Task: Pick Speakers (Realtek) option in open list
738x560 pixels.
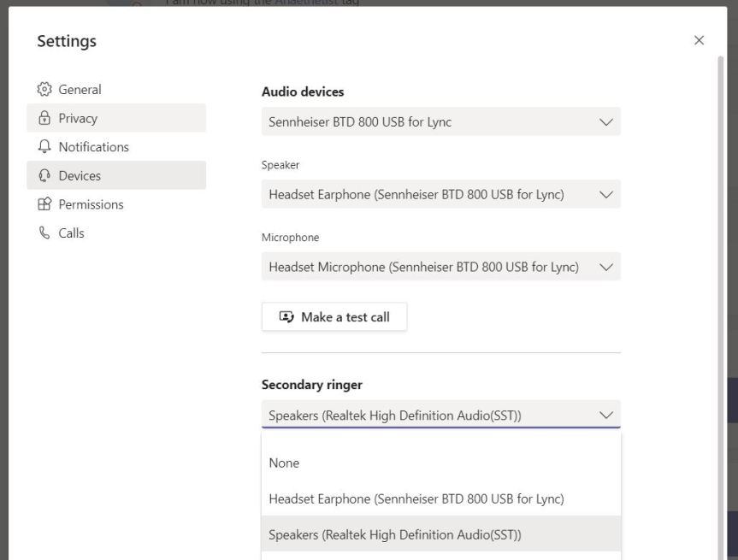Action: [394, 535]
